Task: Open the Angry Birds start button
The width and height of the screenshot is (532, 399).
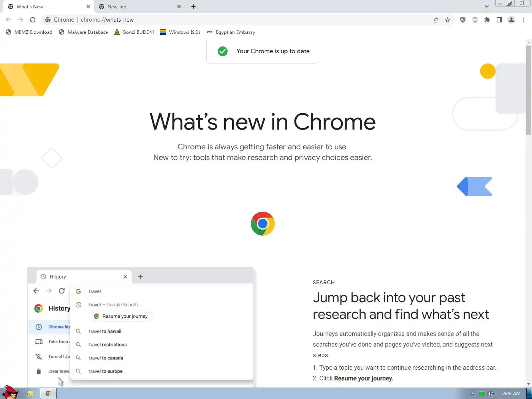Action: pos(10,393)
